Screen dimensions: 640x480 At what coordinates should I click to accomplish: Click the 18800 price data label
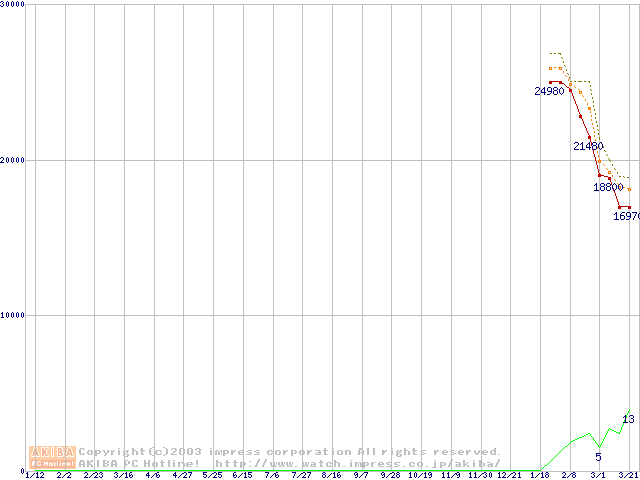[608, 187]
